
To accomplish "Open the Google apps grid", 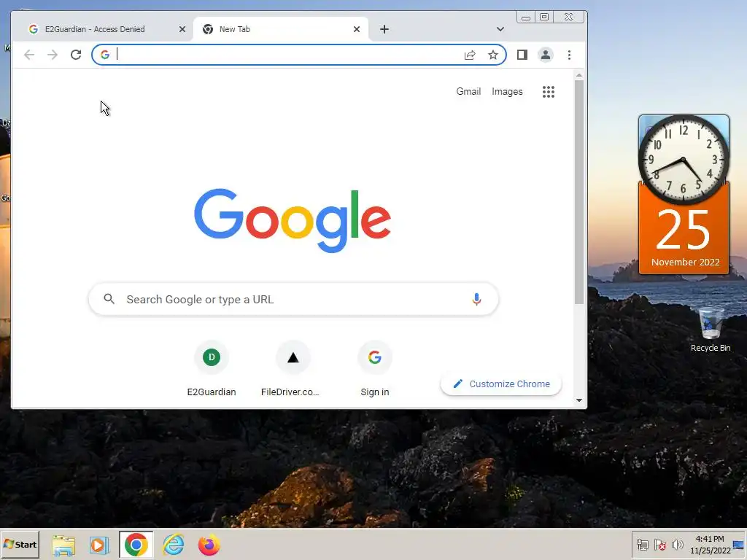I will pos(549,91).
